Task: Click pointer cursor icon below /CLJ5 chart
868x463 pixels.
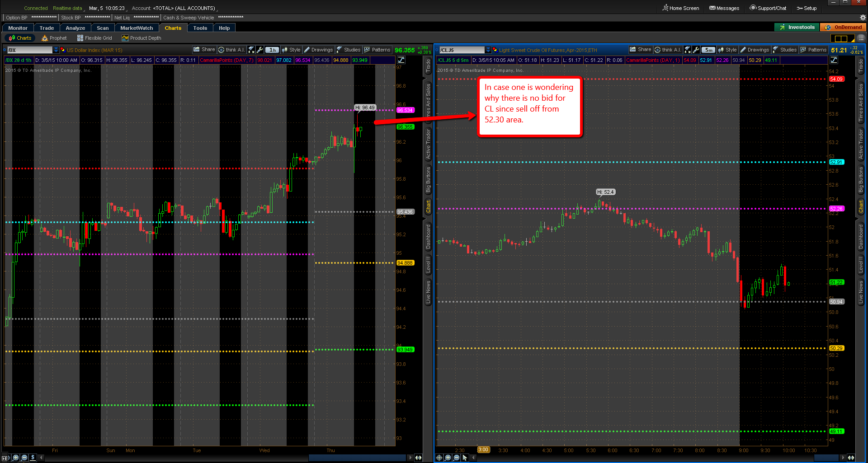Action: 465,458
